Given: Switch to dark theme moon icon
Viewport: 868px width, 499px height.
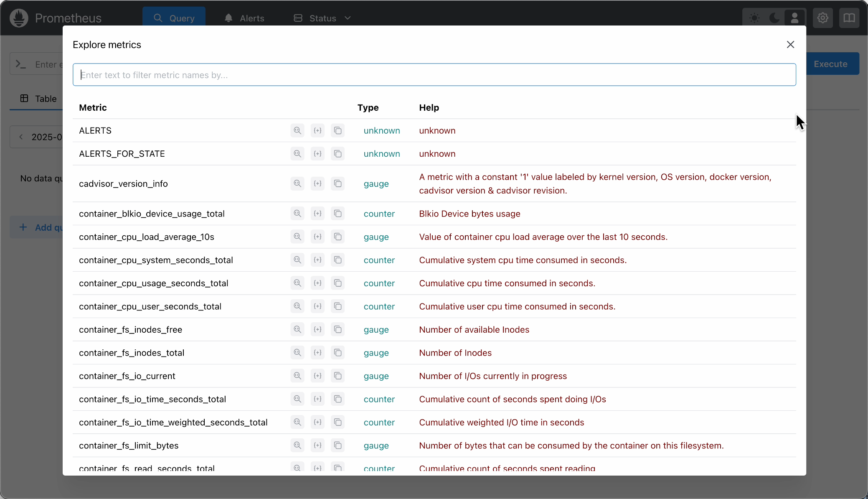Looking at the screenshot, I should [x=774, y=18].
